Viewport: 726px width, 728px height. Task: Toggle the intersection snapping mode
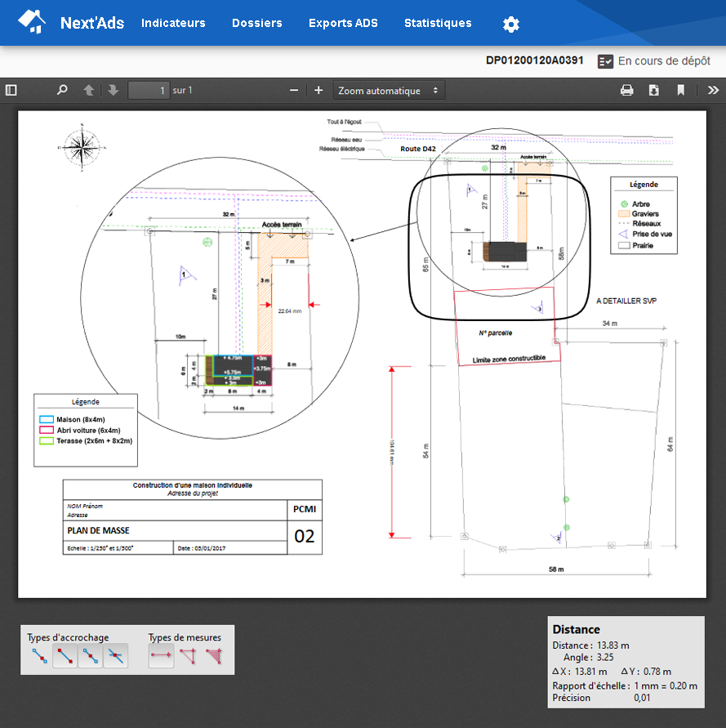116,655
